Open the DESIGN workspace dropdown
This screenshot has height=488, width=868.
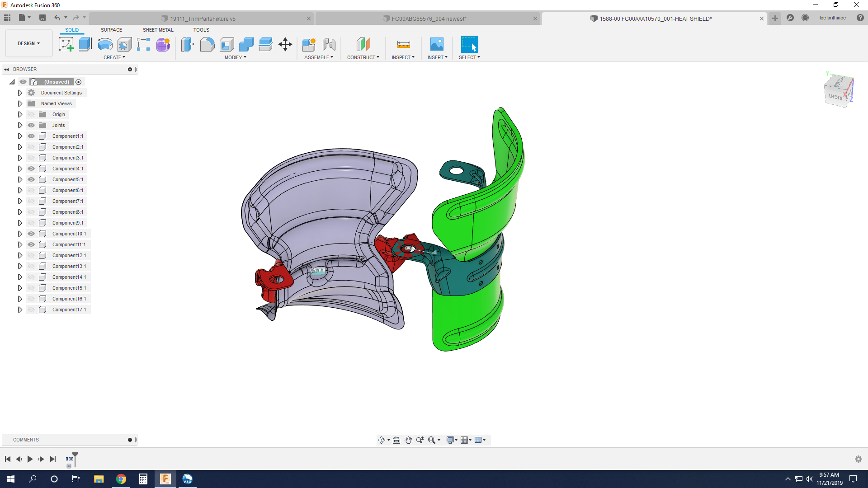coord(28,43)
